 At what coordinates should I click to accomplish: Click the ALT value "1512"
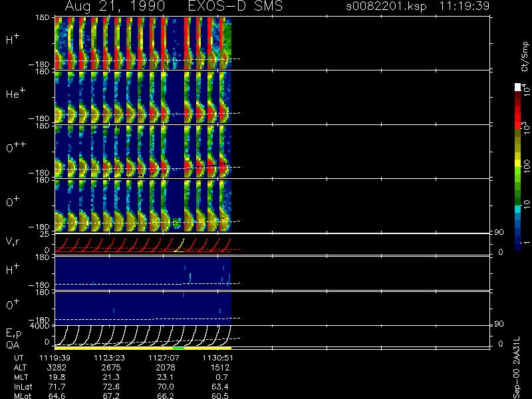point(220,368)
